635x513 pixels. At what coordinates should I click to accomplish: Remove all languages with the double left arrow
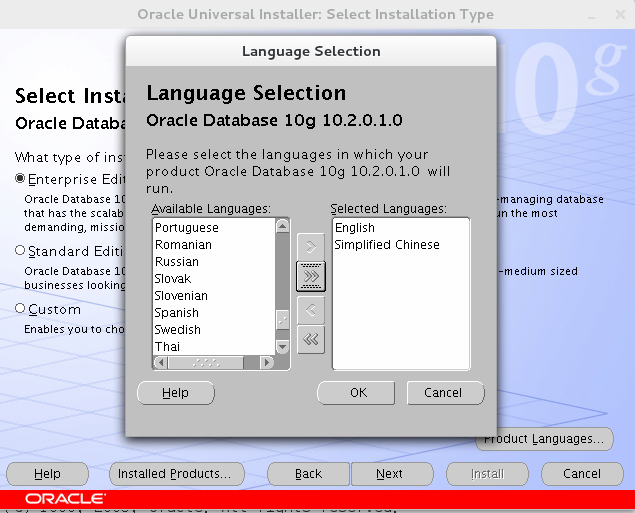[x=311, y=339]
